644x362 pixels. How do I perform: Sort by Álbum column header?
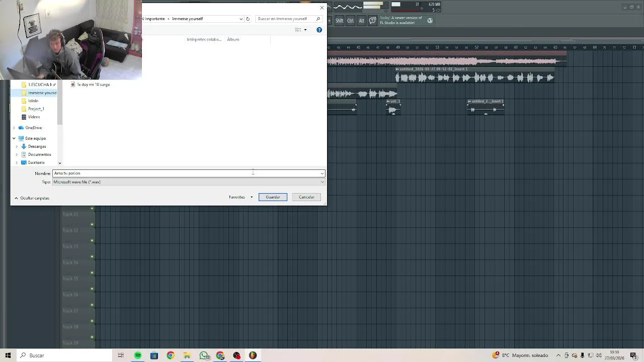click(233, 39)
